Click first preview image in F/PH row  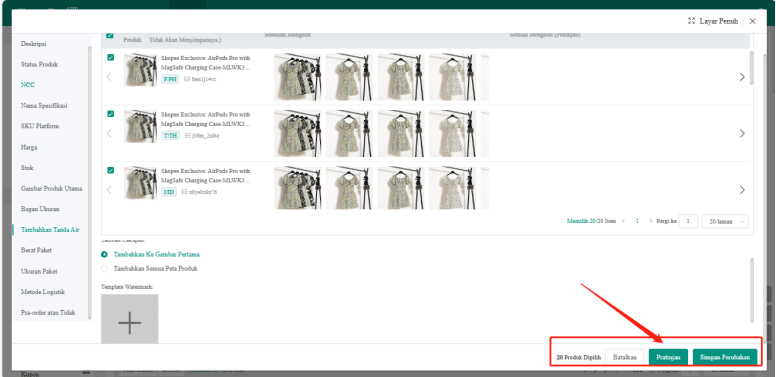[x=297, y=77]
